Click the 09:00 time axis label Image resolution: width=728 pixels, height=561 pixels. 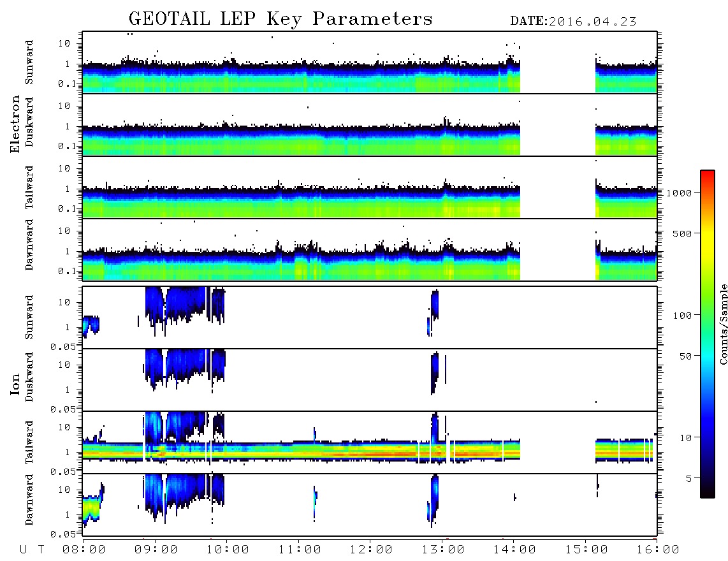[156, 550]
